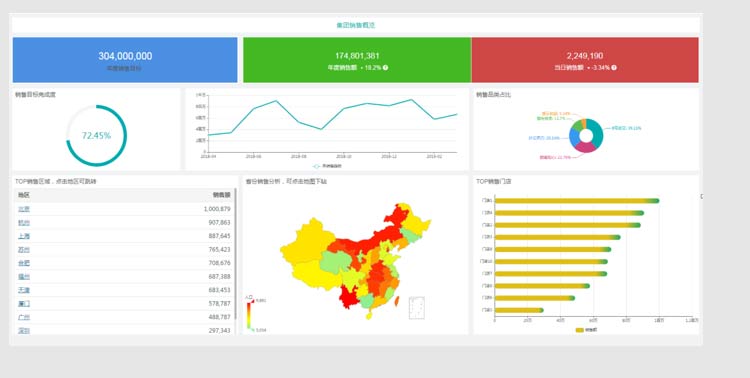Toggle the line chart legend marker

click(316, 167)
